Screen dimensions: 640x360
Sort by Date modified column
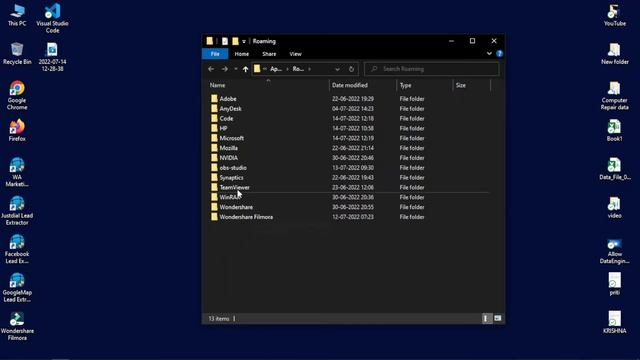coord(363,85)
